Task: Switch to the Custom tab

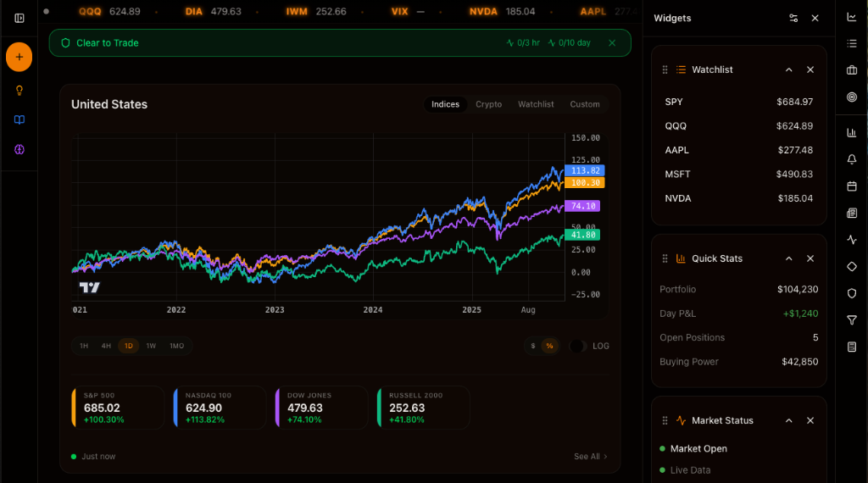Action: point(584,104)
